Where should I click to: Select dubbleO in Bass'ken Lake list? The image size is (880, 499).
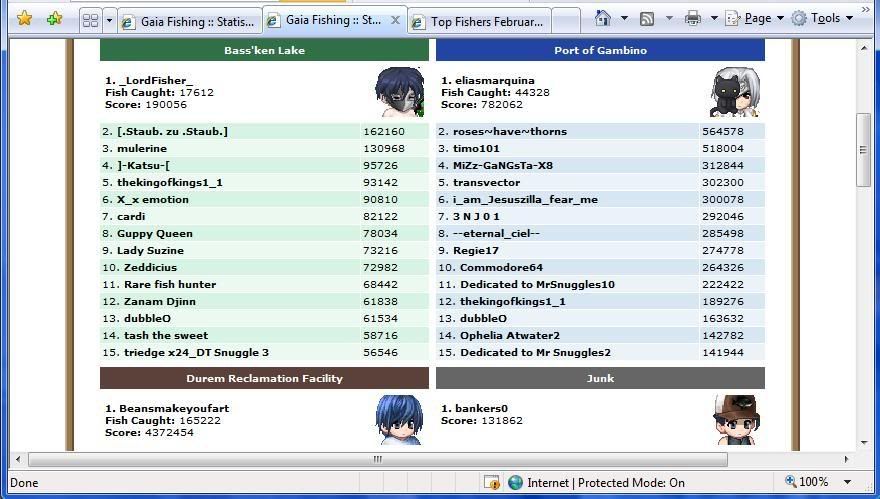click(147, 318)
